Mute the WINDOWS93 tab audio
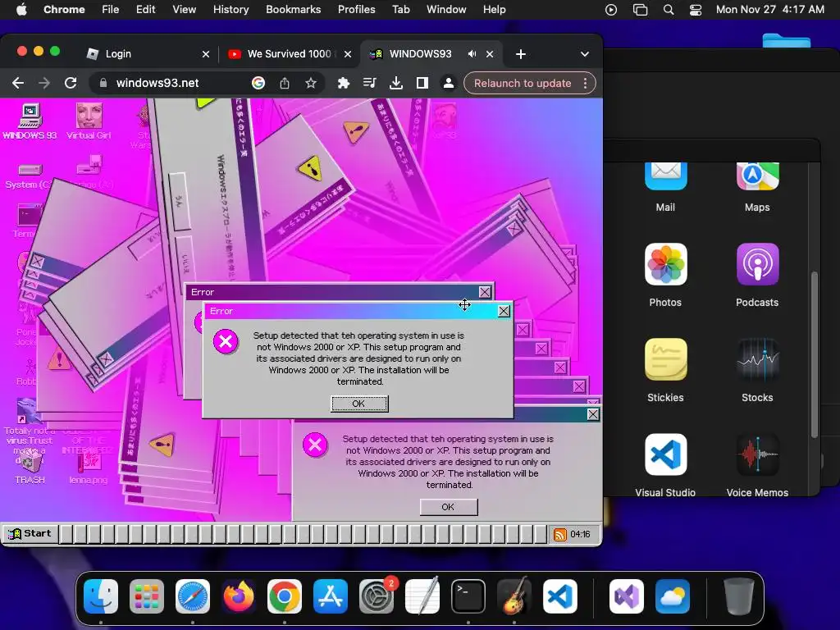 (x=472, y=54)
